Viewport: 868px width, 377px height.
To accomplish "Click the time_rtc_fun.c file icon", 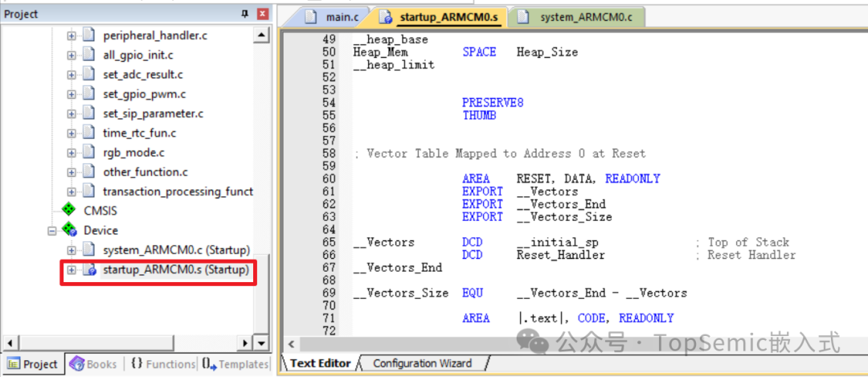I will 88,133.
